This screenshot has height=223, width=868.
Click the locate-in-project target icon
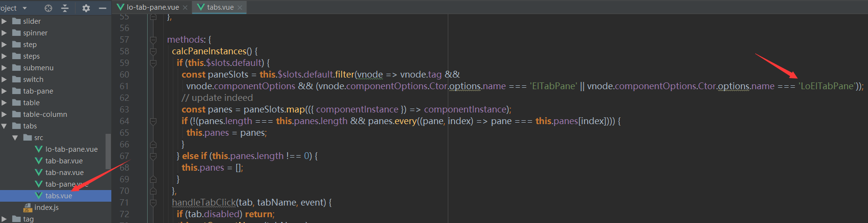click(48, 8)
